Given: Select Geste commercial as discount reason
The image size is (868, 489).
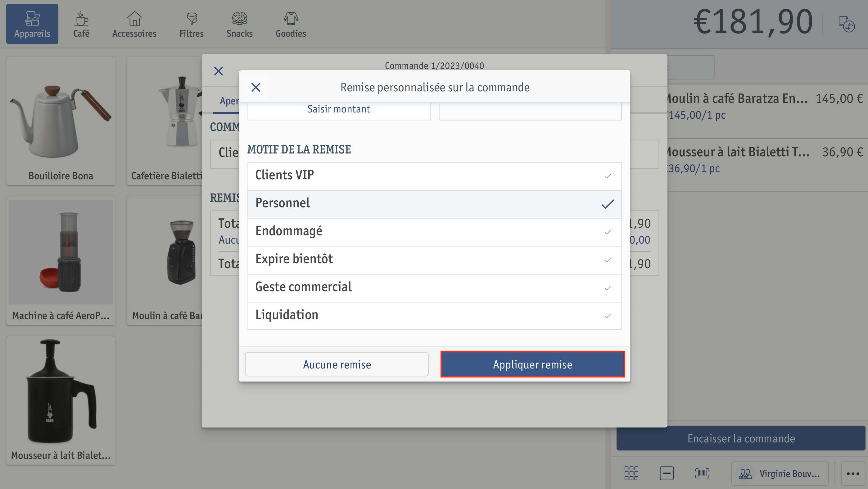Looking at the screenshot, I should coord(434,288).
